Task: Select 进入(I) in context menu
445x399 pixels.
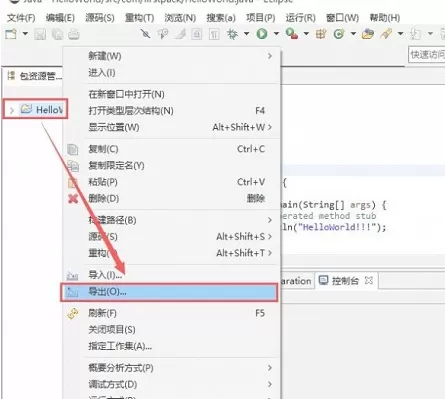Action: click(171, 72)
